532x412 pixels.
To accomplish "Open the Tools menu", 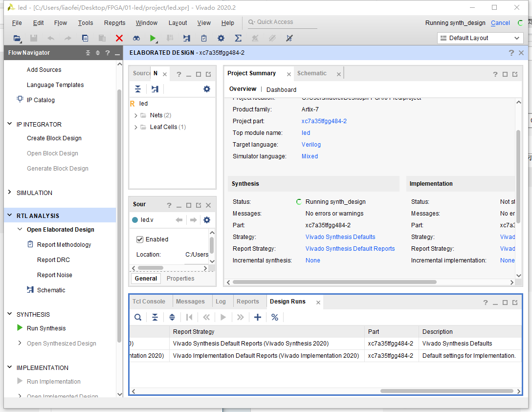I will pos(85,23).
